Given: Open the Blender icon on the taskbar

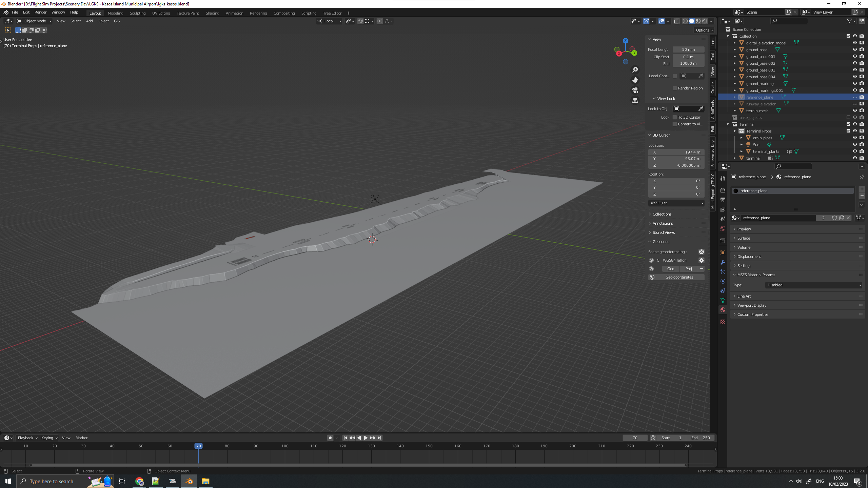Looking at the screenshot, I should coord(189,481).
